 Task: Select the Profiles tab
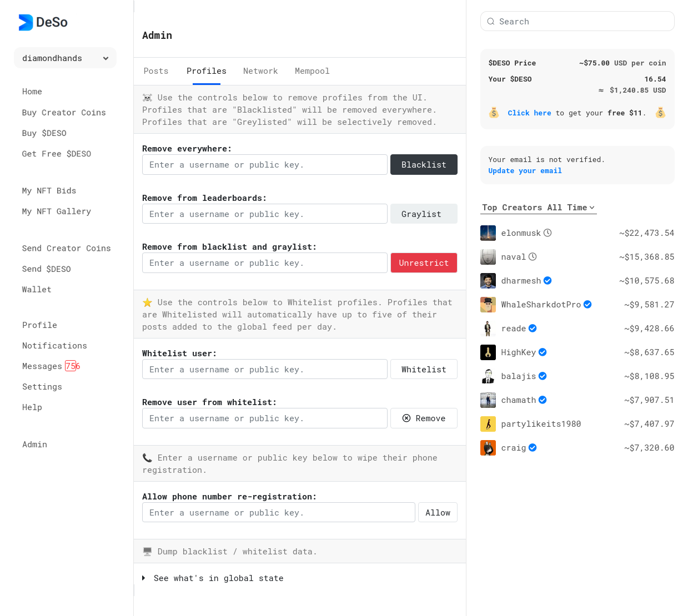(207, 71)
